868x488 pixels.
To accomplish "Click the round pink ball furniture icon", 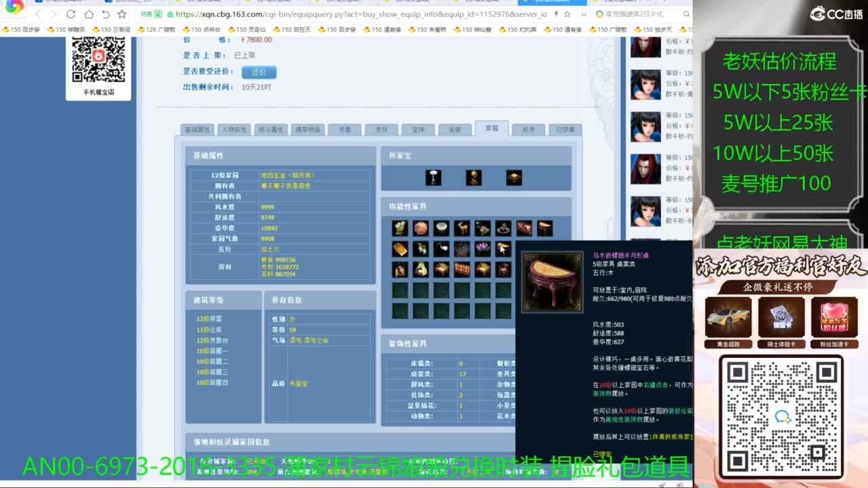I will 420,228.
